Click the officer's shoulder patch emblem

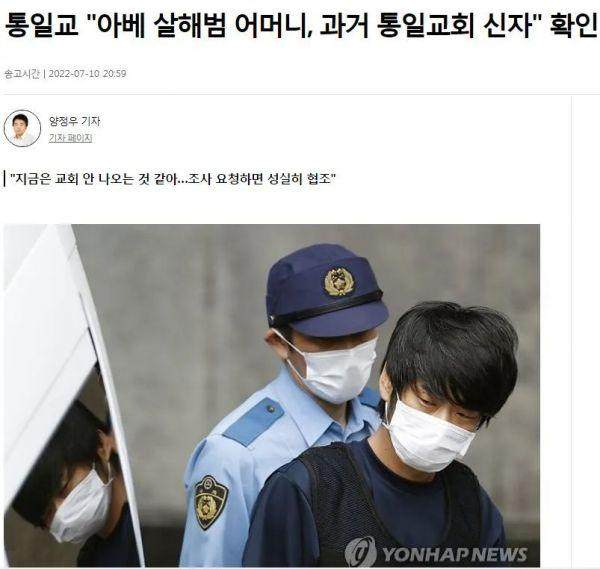(x=210, y=502)
